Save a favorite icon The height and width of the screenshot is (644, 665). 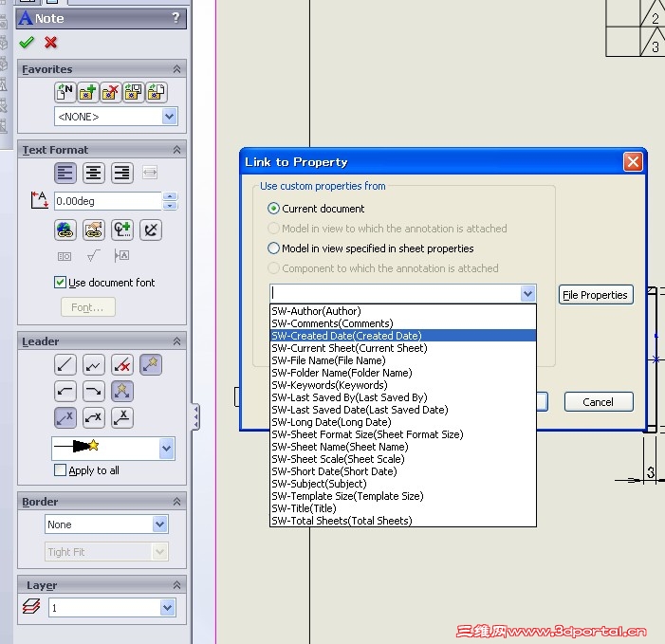134,92
